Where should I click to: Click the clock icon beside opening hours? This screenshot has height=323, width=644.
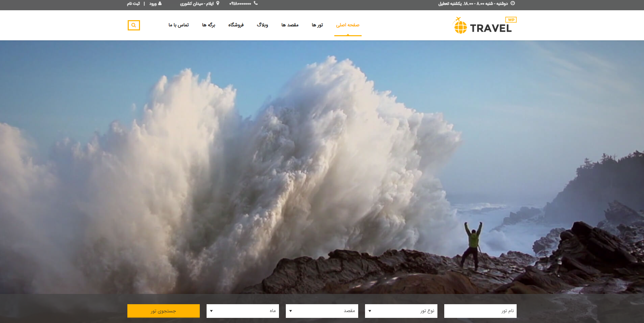[513, 3]
